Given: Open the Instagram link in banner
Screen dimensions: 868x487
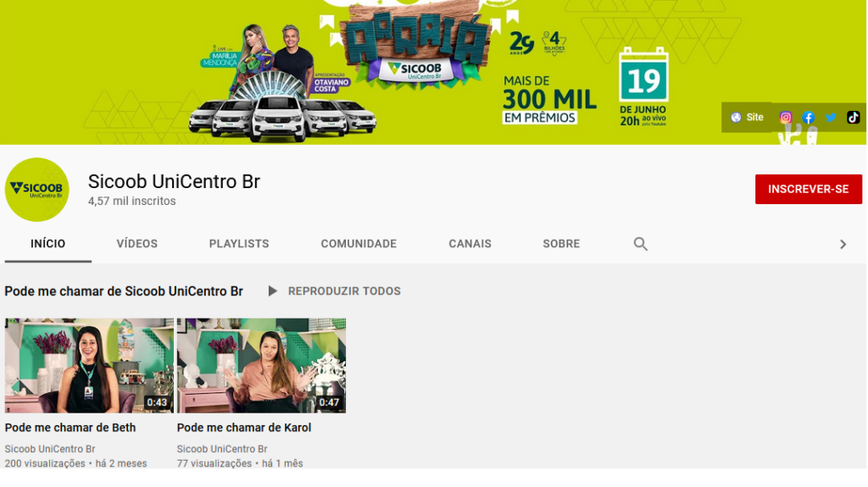Looking at the screenshot, I should click(x=786, y=118).
